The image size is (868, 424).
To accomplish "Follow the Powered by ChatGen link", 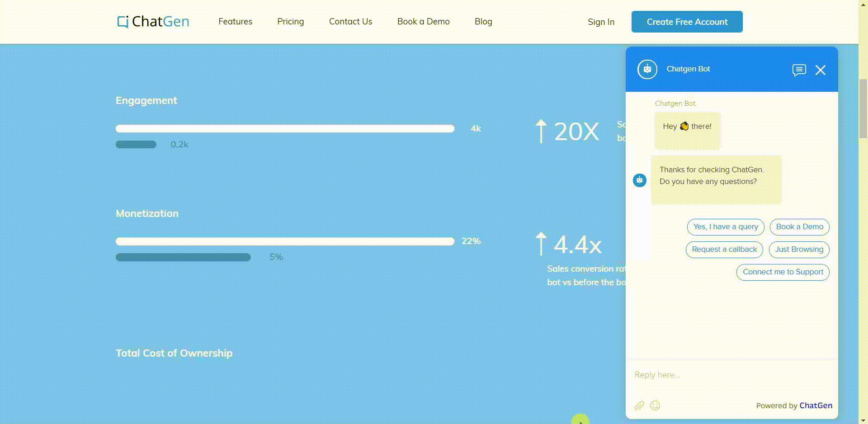I will (794, 405).
